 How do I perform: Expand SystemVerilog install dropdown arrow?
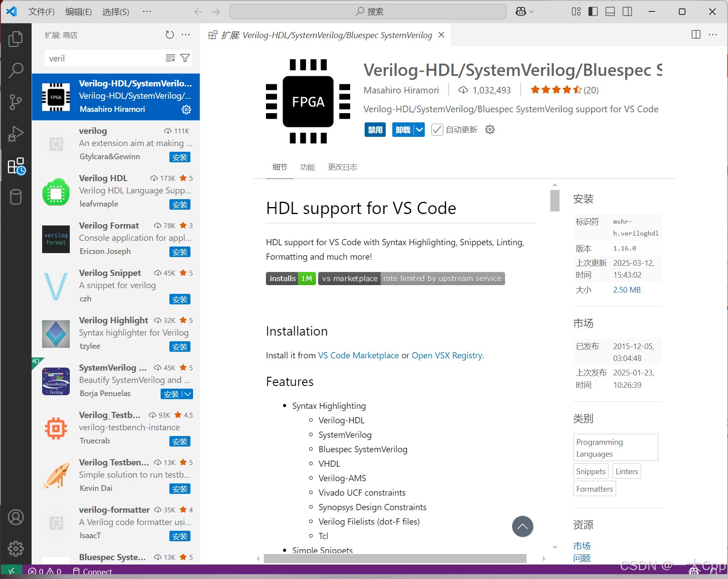pyautogui.click(x=188, y=394)
